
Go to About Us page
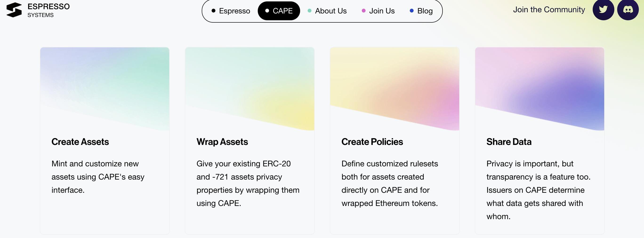[327, 11]
